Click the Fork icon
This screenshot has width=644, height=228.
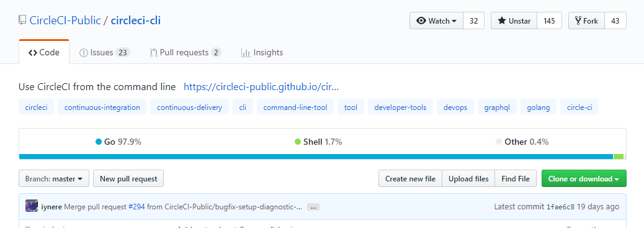[578, 21]
